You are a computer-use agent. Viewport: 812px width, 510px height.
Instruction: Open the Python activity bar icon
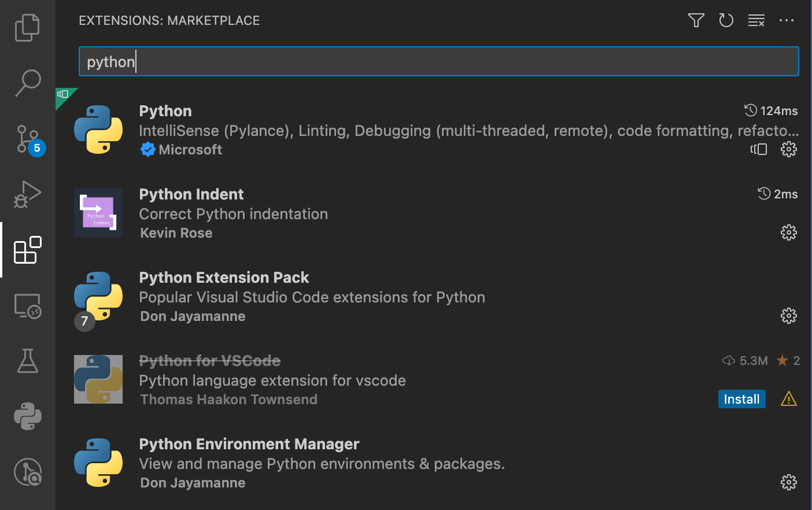click(x=27, y=416)
